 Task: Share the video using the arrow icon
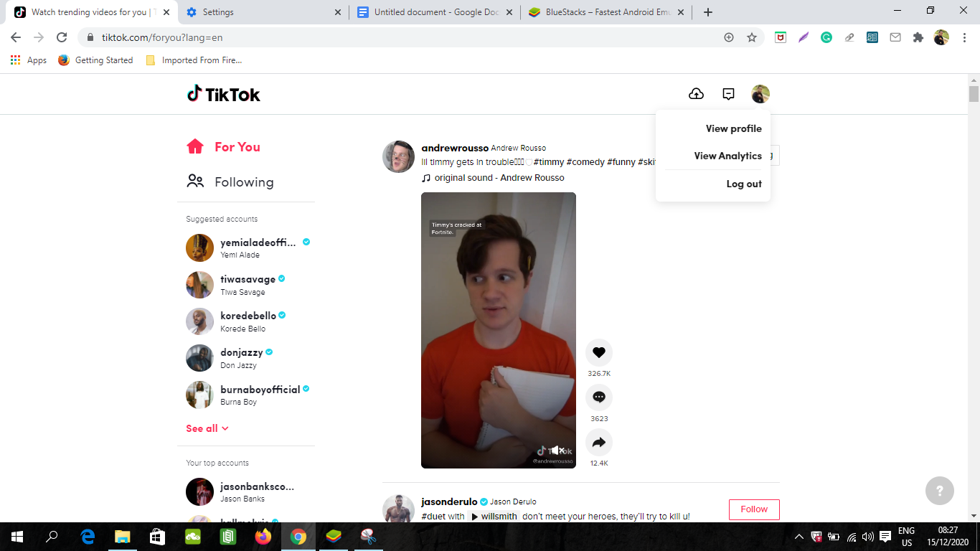[599, 443]
